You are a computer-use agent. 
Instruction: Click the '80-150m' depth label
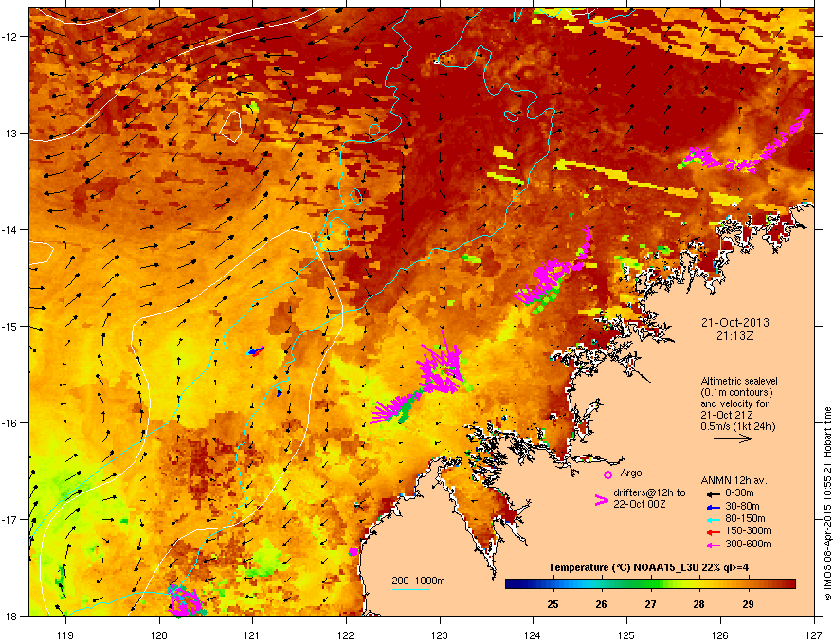(x=745, y=518)
